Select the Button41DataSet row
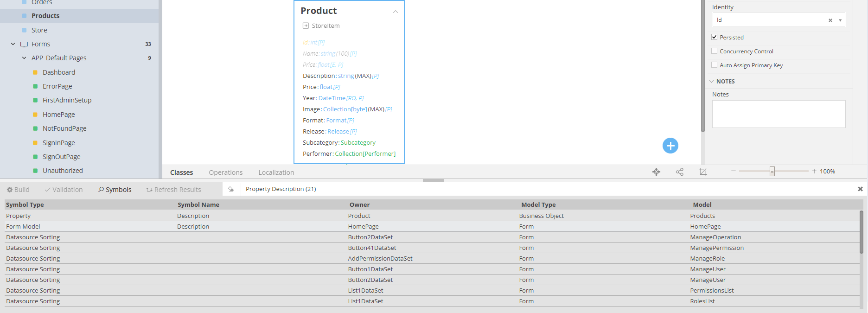 [x=432, y=248]
